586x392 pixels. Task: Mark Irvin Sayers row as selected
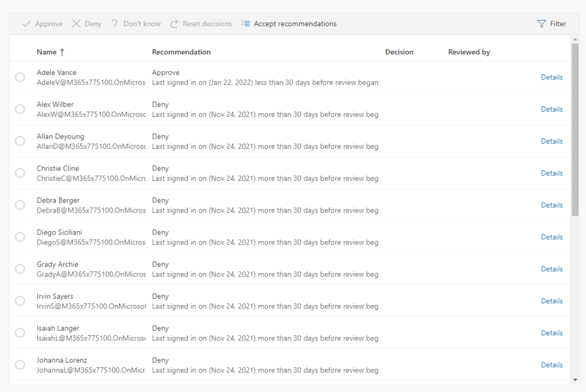tap(20, 301)
